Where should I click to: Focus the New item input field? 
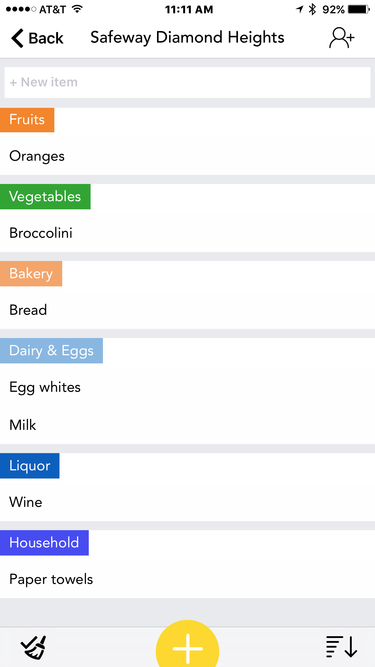(x=188, y=82)
